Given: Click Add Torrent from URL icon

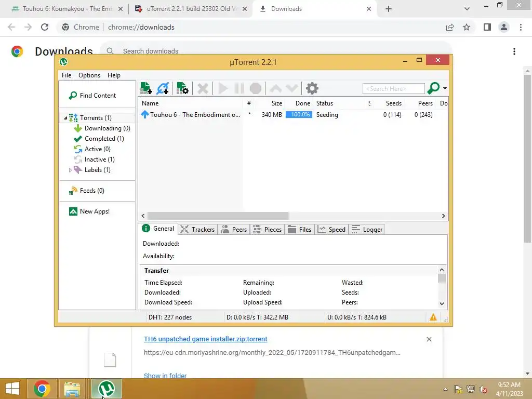Looking at the screenshot, I should (x=163, y=88).
